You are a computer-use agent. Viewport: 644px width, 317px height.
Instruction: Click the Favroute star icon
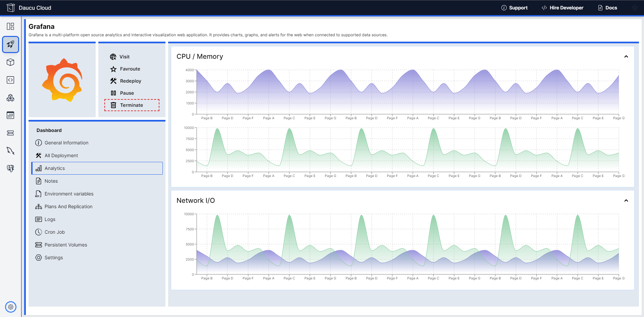coord(113,69)
